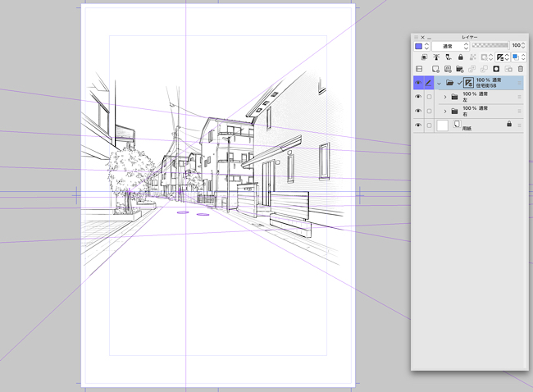Click the white thumbnail of 用紙 layer
The image size is (533, 392).
click(442, 125)
